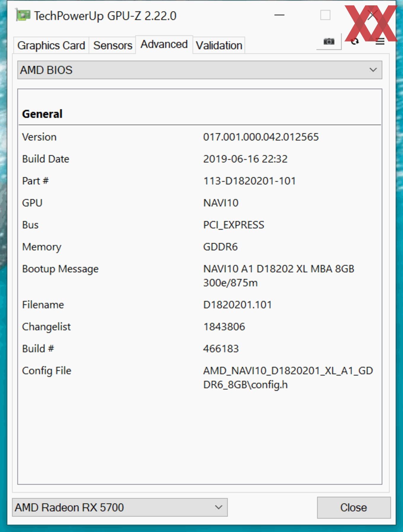Screen dimensions: 403x532
Task: Click the Bus value PCI_EXPRESS
Action: click(234, 225)
